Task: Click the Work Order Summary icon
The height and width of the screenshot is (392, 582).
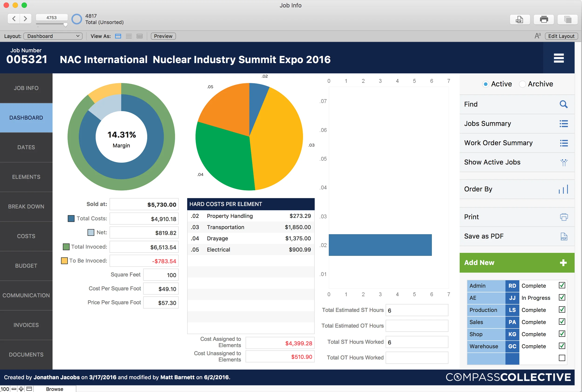Action: tap(564, 143)
